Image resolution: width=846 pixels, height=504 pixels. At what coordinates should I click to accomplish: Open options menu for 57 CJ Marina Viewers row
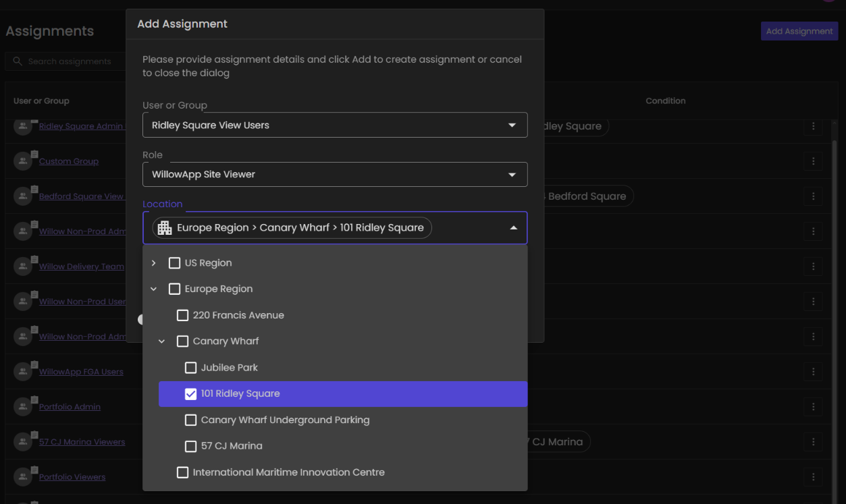[813, 442]
